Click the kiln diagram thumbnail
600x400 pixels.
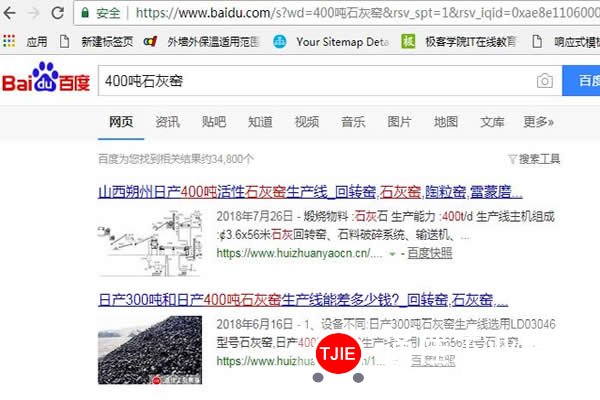150,243
